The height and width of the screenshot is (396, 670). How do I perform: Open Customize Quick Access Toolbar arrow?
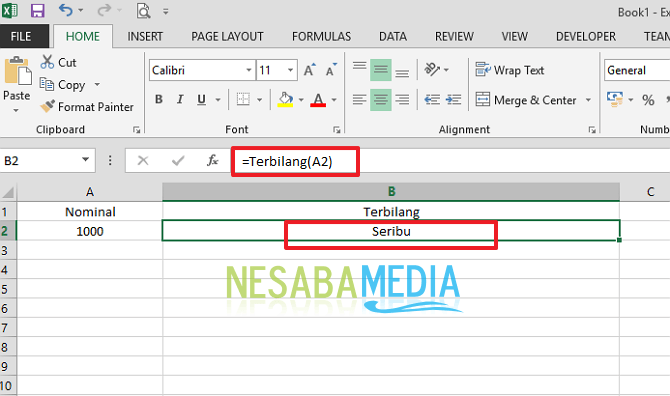click(165, 12)
